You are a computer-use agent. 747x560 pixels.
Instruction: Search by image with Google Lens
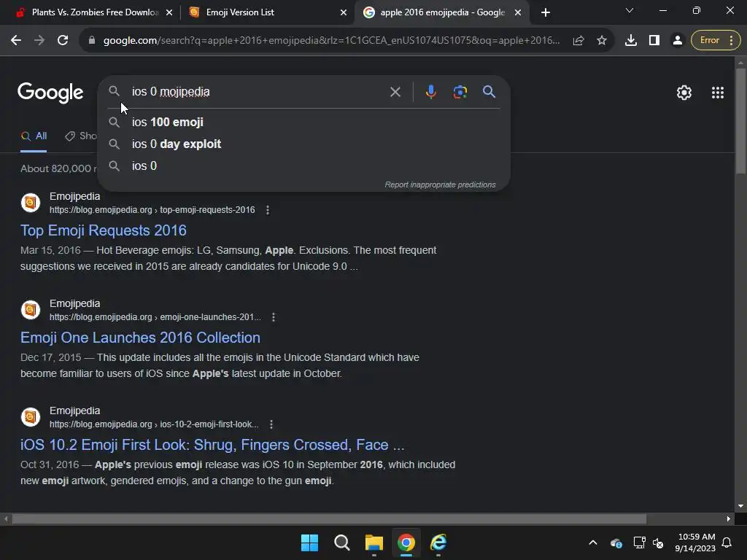click(460, 92)
